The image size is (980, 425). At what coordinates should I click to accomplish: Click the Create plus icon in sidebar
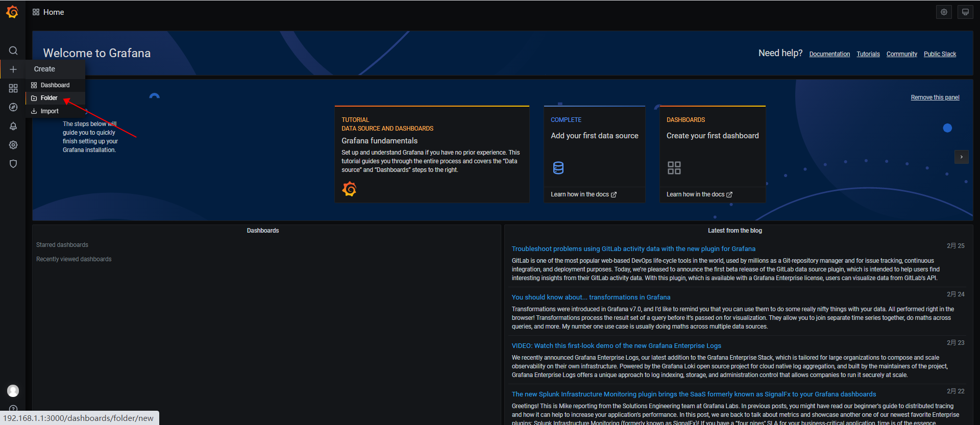[x=13, y=69]
